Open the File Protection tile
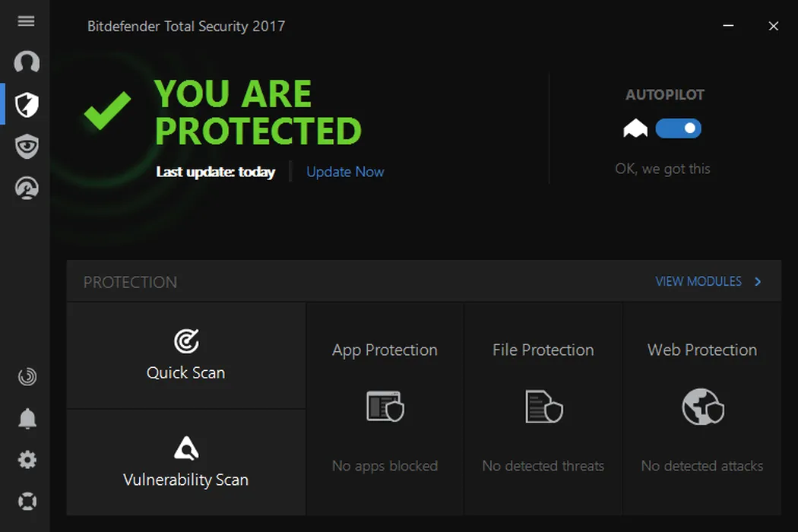Screen dimensions: 798x532 coord(543,408)
